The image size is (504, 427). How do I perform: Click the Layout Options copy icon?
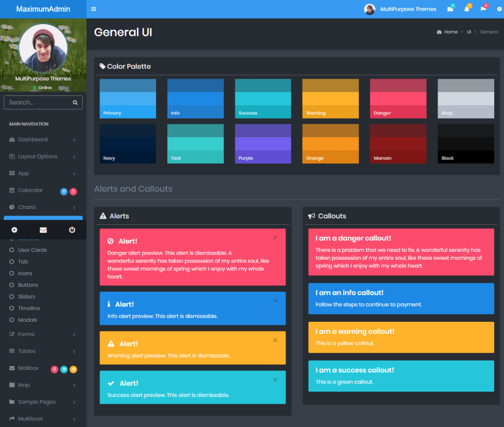coord(12,156)
